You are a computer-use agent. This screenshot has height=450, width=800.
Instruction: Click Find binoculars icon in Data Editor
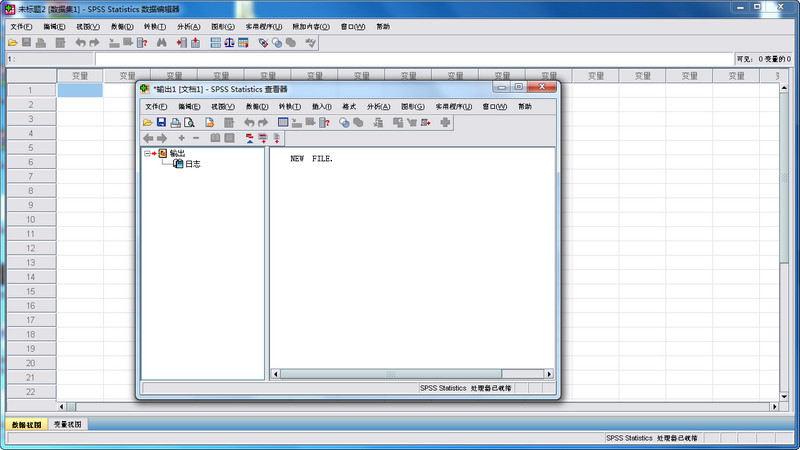161,43
